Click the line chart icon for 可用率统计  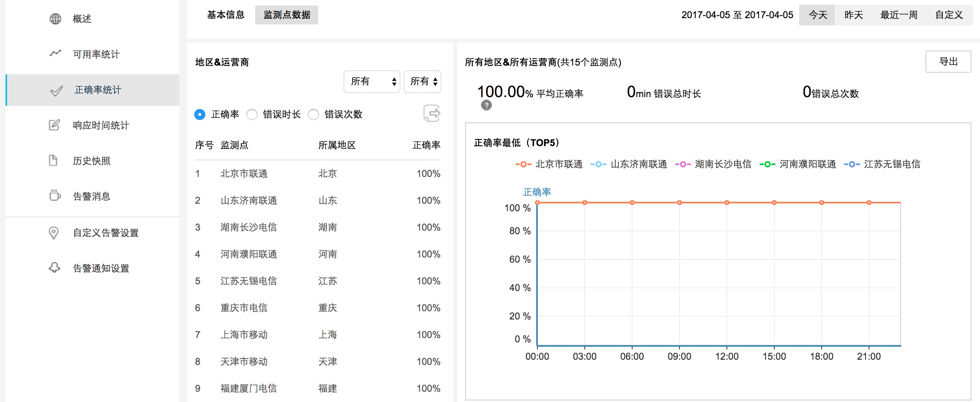[55, 53]
